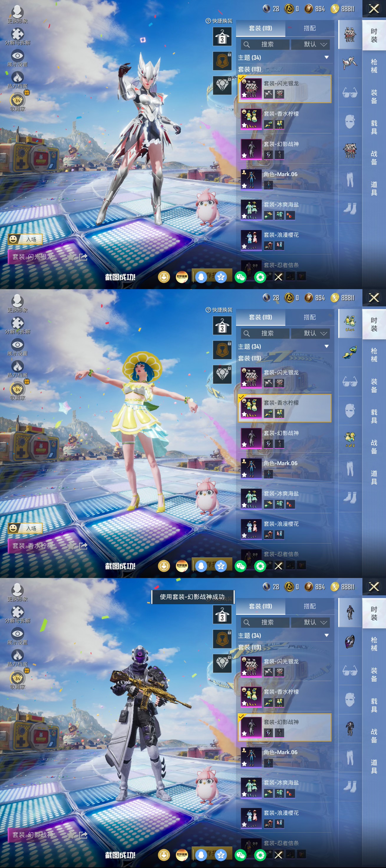The image size is (386, 868).
Task: Click QQ空间 star icon in lemon dress screenshot
Action: [221, 566]
